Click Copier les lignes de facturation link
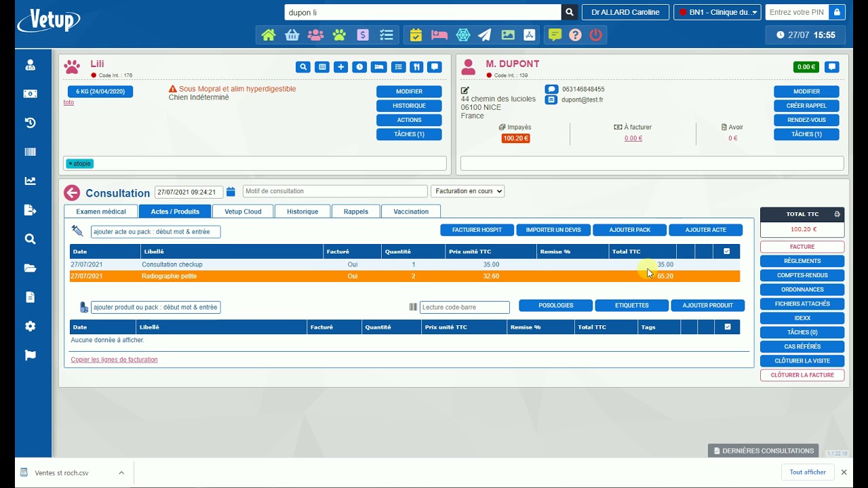The height and width of the screenshot is (488, 868). pos(114,360)
